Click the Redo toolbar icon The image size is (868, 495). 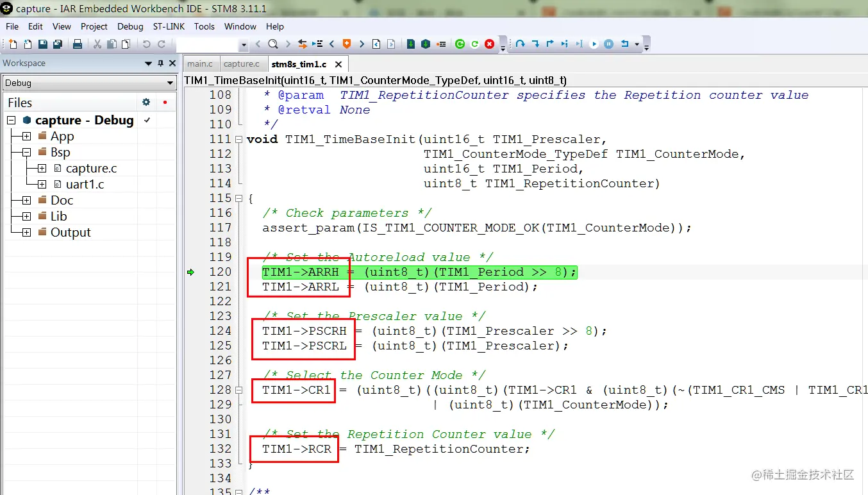pyautogui.click(x=162, y=44)
